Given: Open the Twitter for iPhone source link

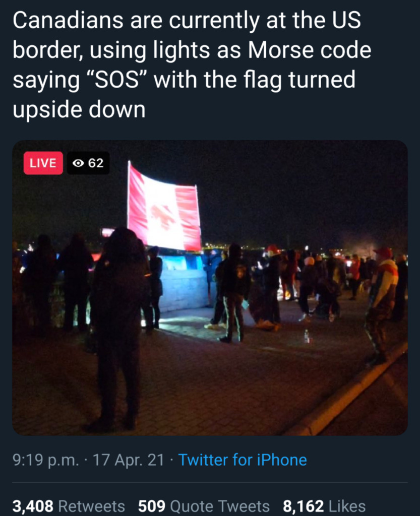Looking at the screenshot, I should (243, 460).
